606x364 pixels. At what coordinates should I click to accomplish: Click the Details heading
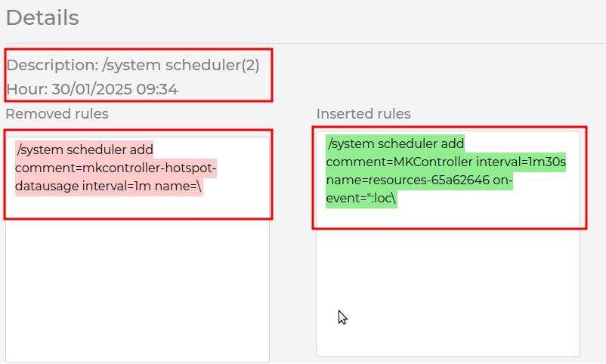click(42, 18)
